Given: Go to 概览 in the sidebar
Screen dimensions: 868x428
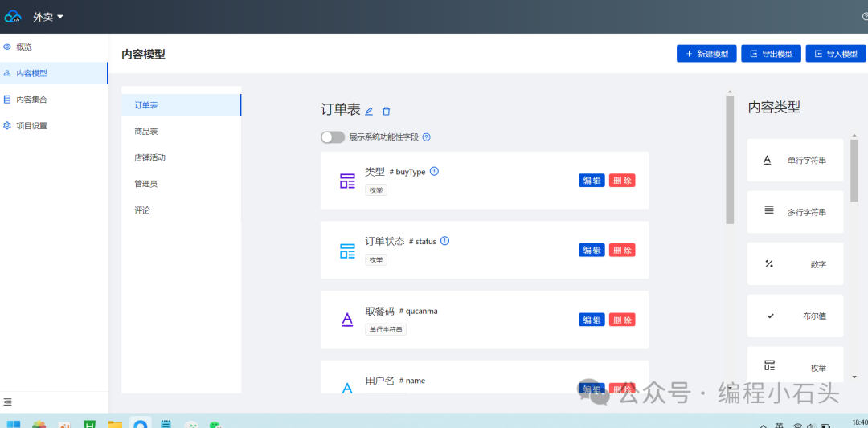Looking at the screenshot, I should [x=54, y=47].
